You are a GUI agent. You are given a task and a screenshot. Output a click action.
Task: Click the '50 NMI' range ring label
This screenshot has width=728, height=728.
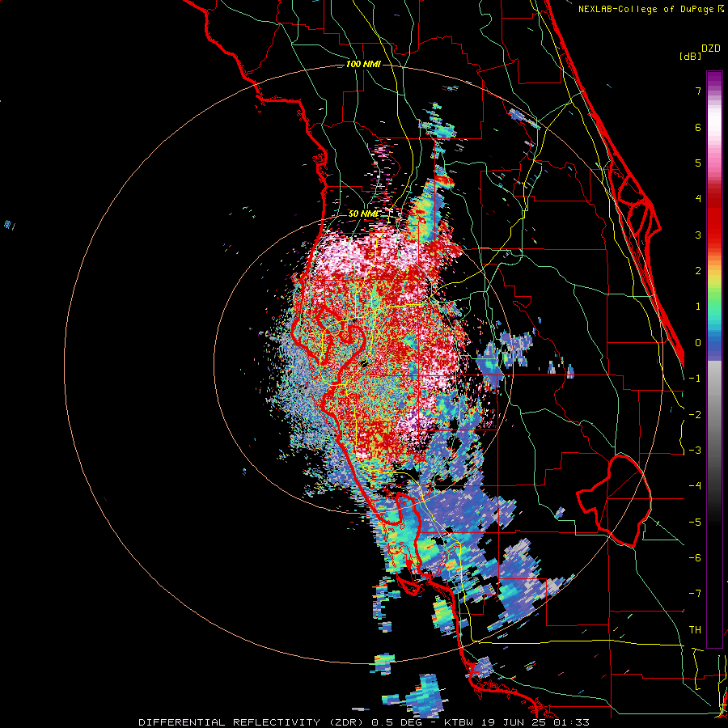pyautogui.click(x=363, y=214)
